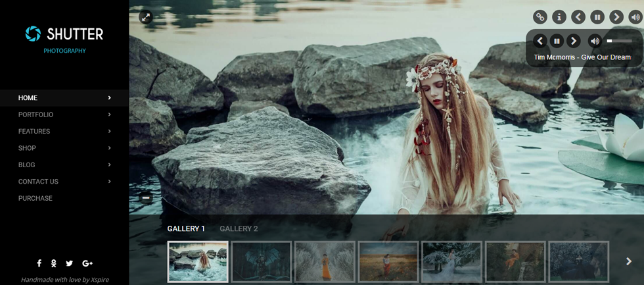Click the Shutter aperture logo icon

[33, 34]
